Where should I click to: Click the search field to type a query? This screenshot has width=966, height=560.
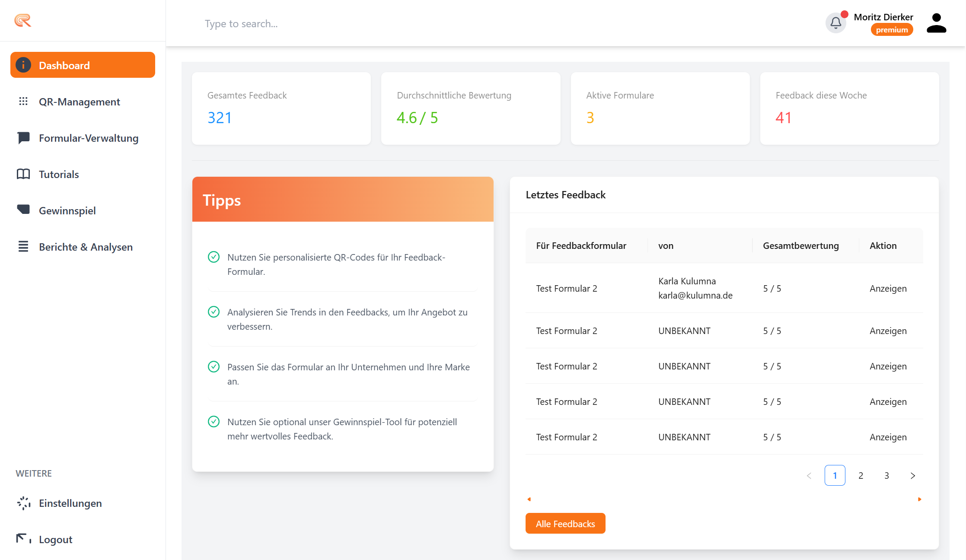tap(303, 23)
